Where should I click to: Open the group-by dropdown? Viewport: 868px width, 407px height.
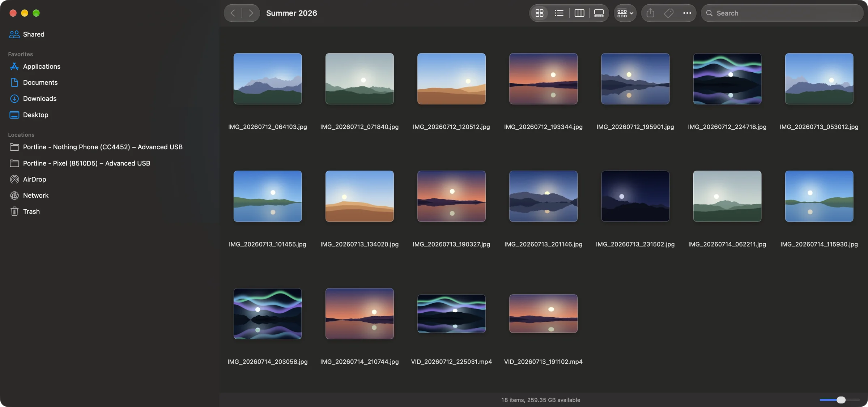point(625,13)
